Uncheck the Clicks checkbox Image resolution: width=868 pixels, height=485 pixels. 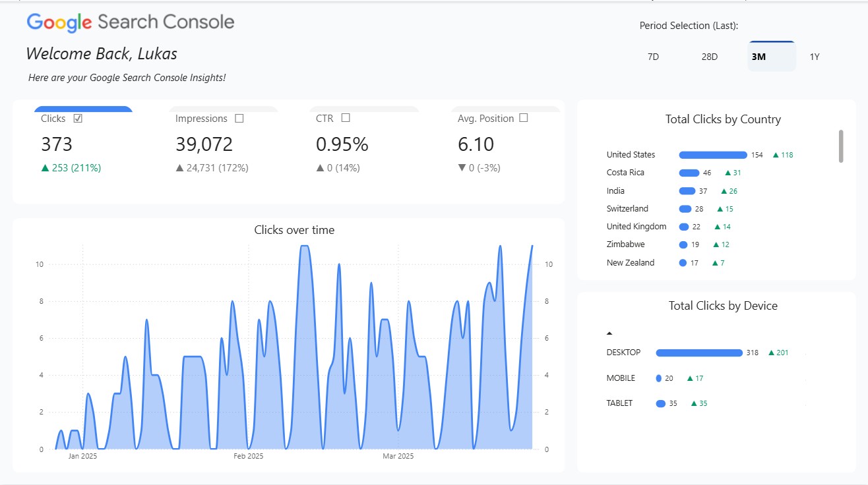coord(77,118)
